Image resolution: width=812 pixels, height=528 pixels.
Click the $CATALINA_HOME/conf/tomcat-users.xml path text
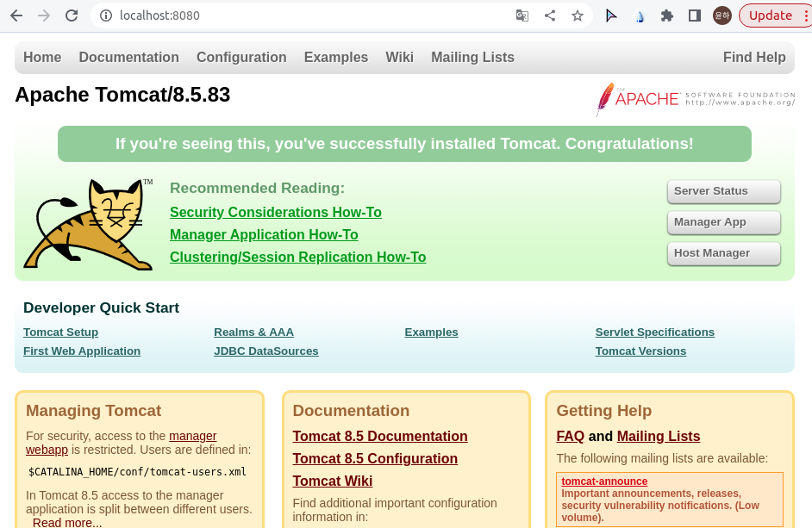tap(137, 471)
